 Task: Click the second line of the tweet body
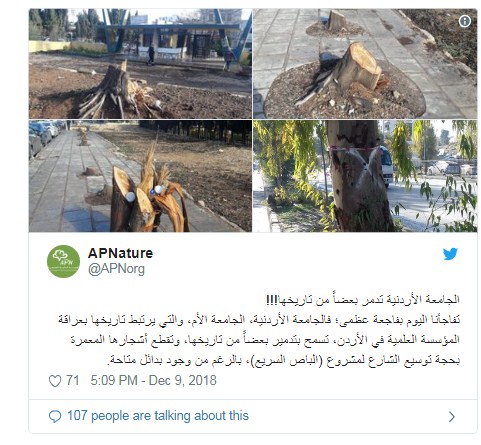(x=259, y=320)
